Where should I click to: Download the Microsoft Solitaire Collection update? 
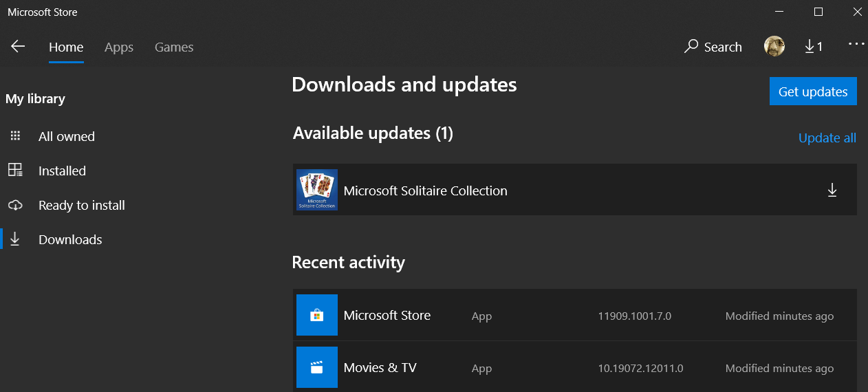(832, 190)
